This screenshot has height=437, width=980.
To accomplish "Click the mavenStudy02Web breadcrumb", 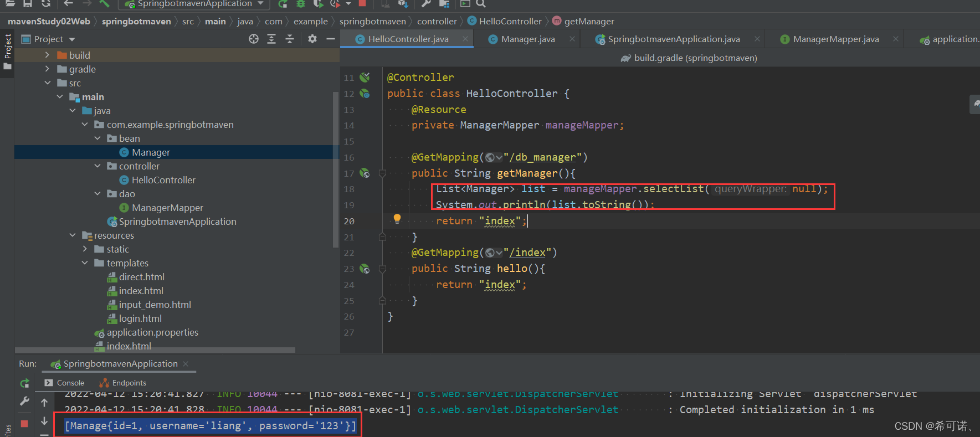I will tap(49, 22).
